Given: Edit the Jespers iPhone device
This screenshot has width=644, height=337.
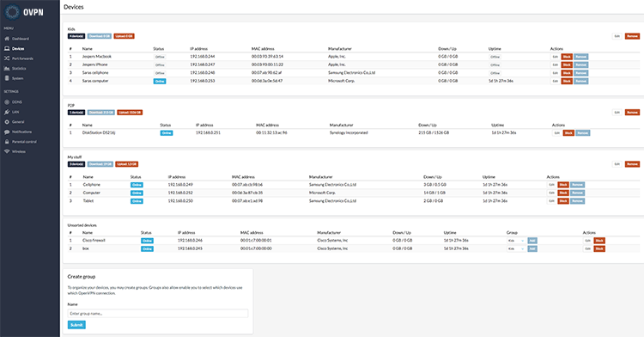Looking at the screenshot, I should coord(556,65).
